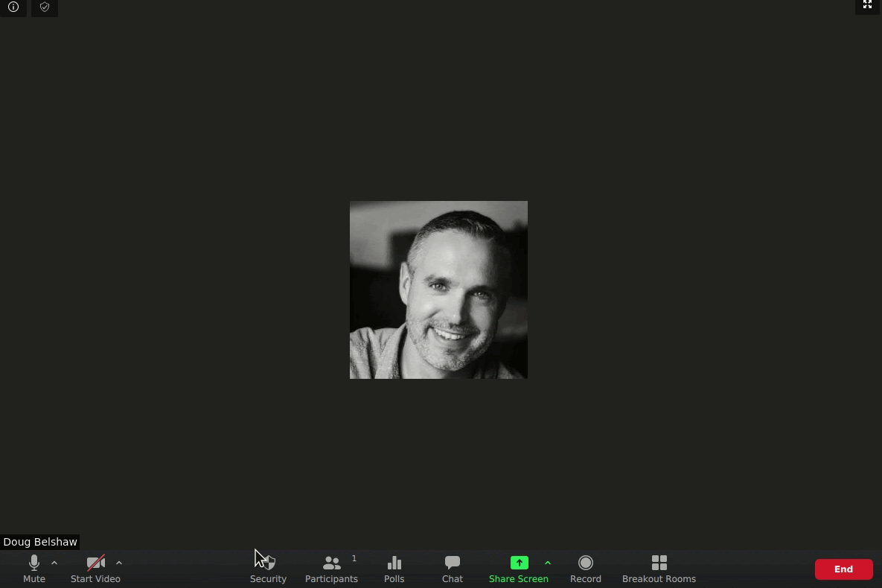Show the Participants panel

pos(331,569)
